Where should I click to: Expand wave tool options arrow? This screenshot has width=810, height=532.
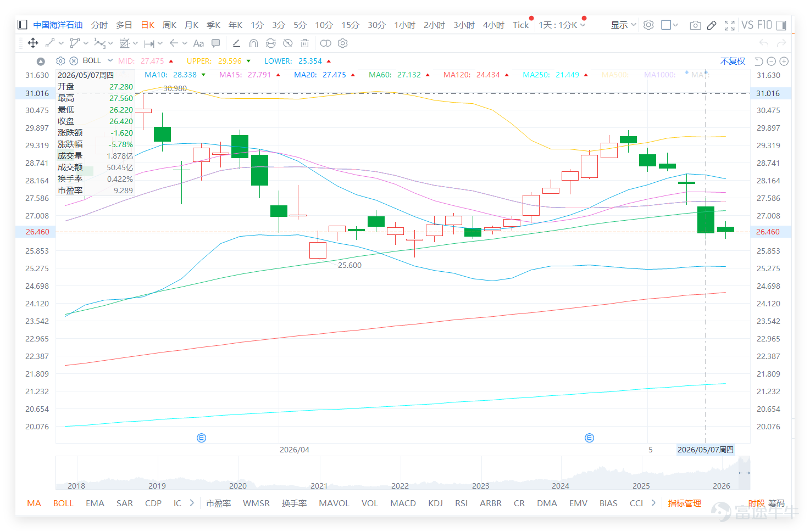pos(110,43)
